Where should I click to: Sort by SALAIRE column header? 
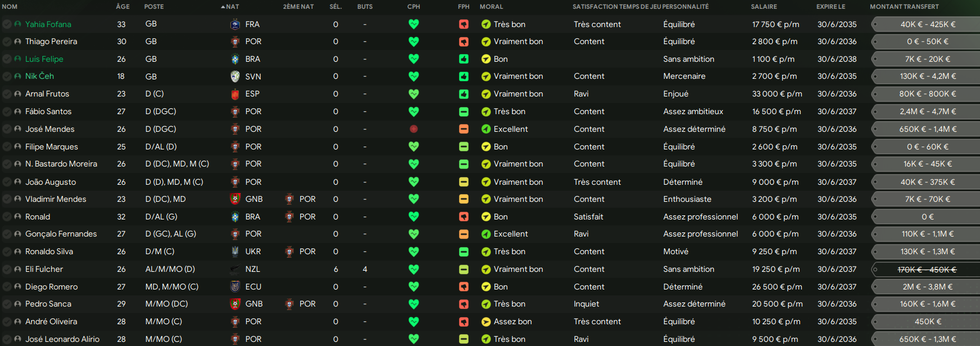tap(764, 6)
